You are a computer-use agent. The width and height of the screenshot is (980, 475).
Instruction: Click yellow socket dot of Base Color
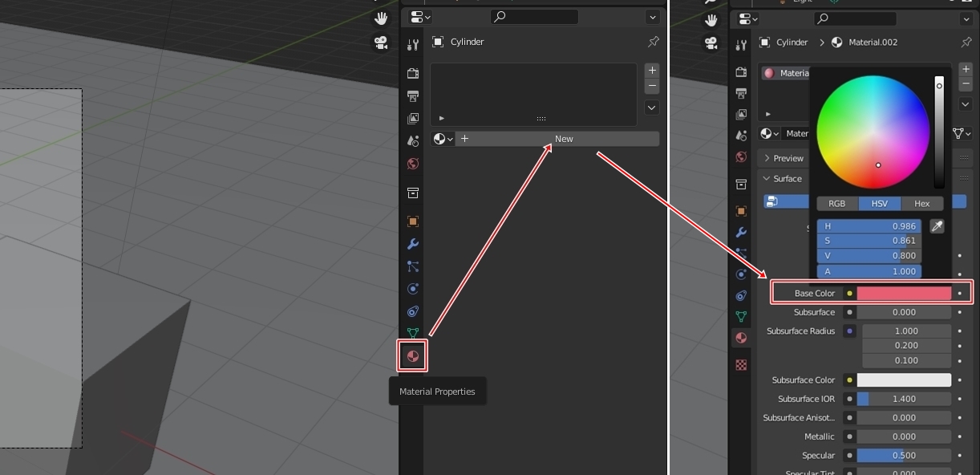[849, 294]
